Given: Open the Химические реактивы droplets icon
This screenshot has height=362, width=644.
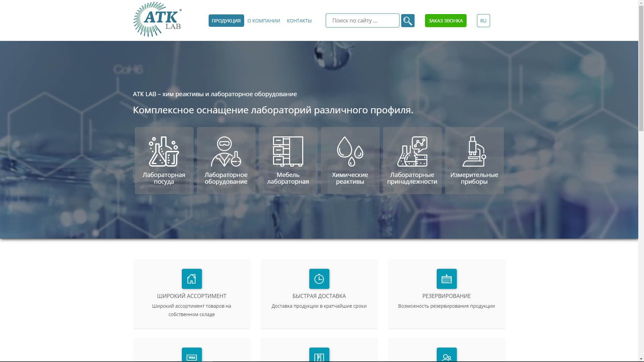Looking at the screenshot, I should click(350, 152).
